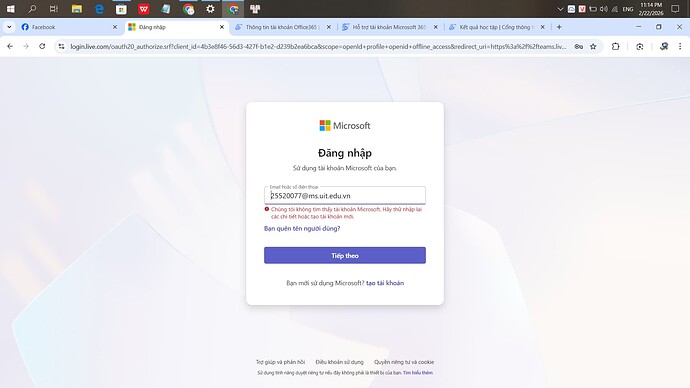Image resolution: width=690 pixels, height=388 pixels.
Task: Select the active Chrome taskbar icon
Action: point(233,9)
